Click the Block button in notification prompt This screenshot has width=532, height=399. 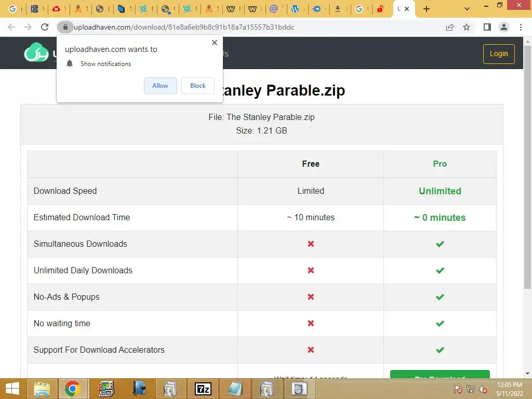198,86
